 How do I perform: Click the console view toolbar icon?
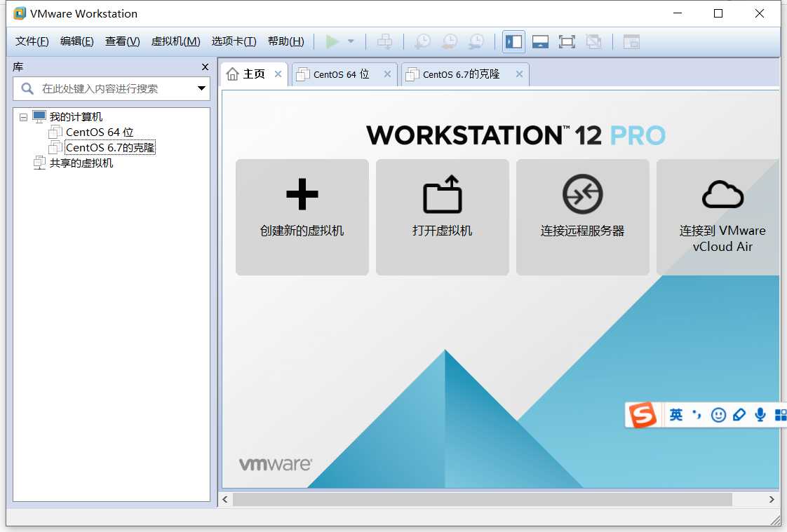pos(631,41)
